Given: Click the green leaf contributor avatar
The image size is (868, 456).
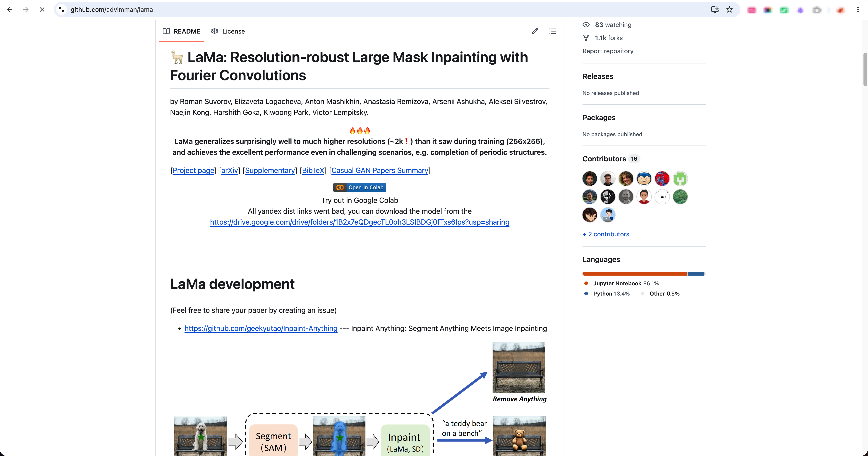Looking at the screenshot, I should click(680, 197).
